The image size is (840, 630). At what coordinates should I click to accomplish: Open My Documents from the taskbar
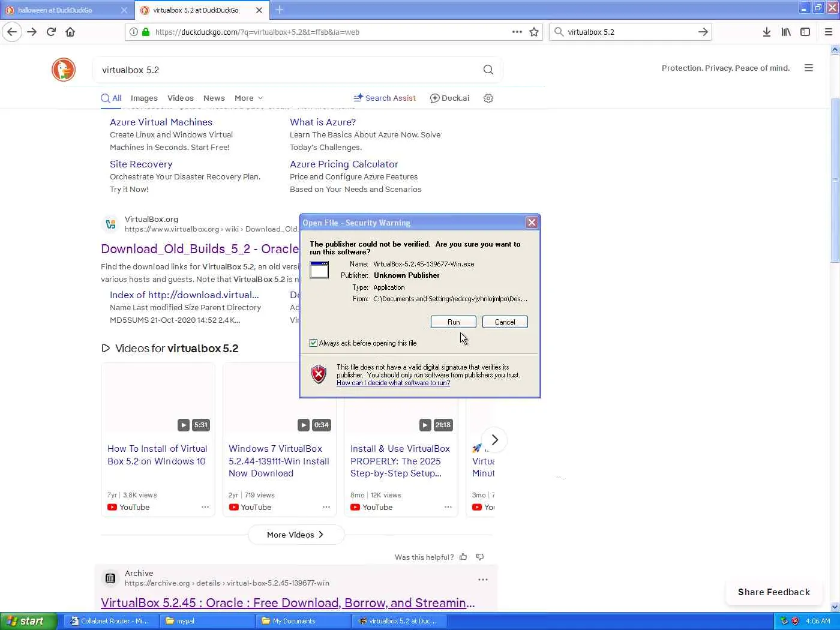pyautogui.click(x=303, y=621)
